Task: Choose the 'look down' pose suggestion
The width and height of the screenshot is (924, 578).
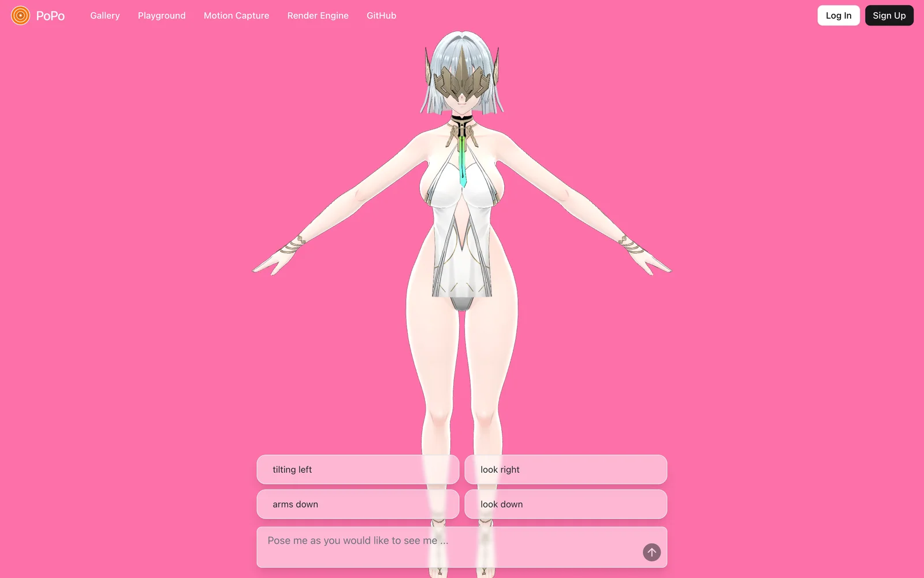Action: click(x=566, y=504)
